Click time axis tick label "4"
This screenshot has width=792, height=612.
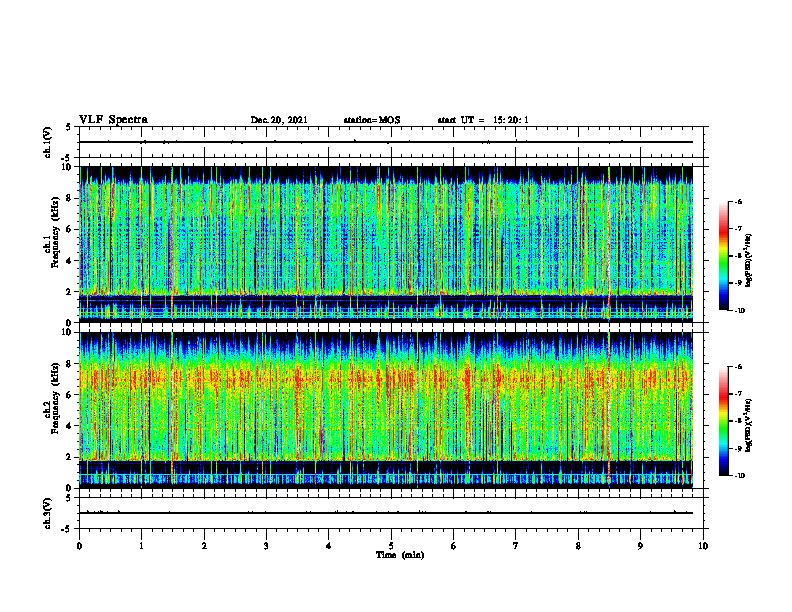[x=329, y=546]
